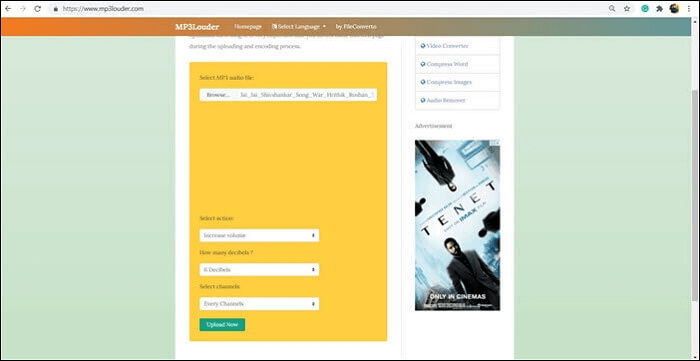Click the globe icon beside Compress Images

click(x=423, y=82)
